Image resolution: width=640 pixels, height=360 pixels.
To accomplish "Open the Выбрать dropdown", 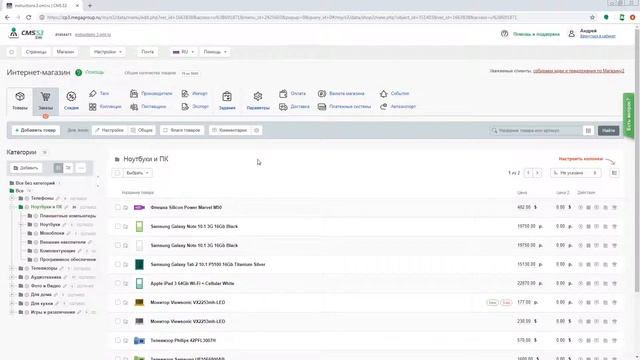I will (x=137, y=173).
